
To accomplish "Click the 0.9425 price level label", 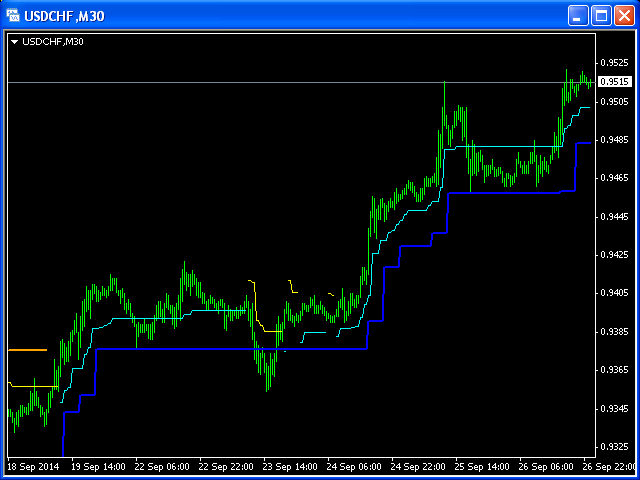I will point(614,255).
